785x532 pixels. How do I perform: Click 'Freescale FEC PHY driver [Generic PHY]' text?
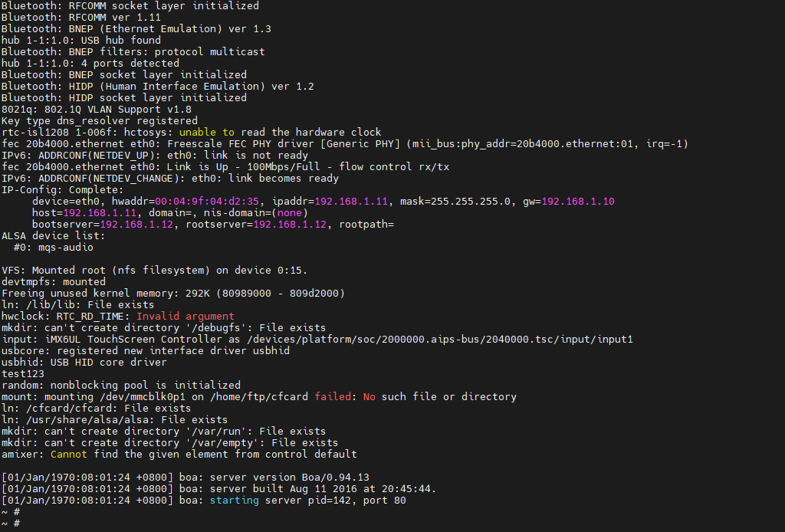(x=284, y=143)
